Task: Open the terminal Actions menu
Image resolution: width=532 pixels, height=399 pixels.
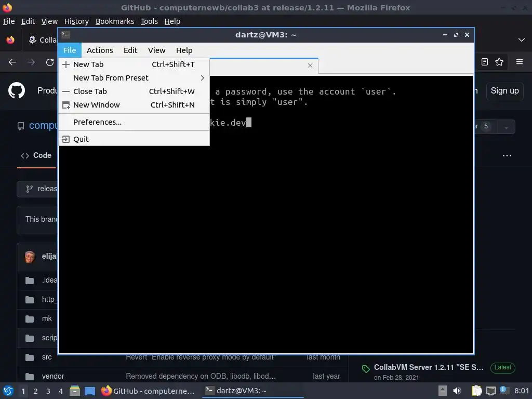Action: [100, 50]
